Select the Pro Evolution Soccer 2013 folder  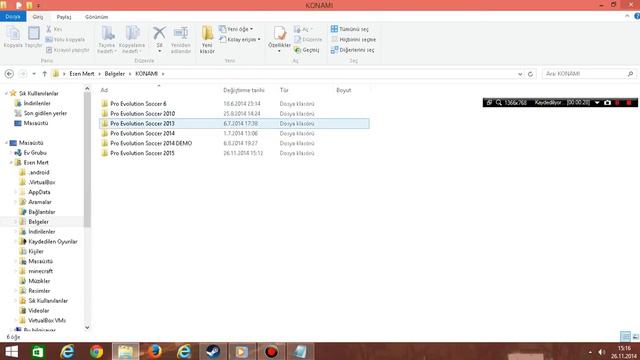pos(234,123)
